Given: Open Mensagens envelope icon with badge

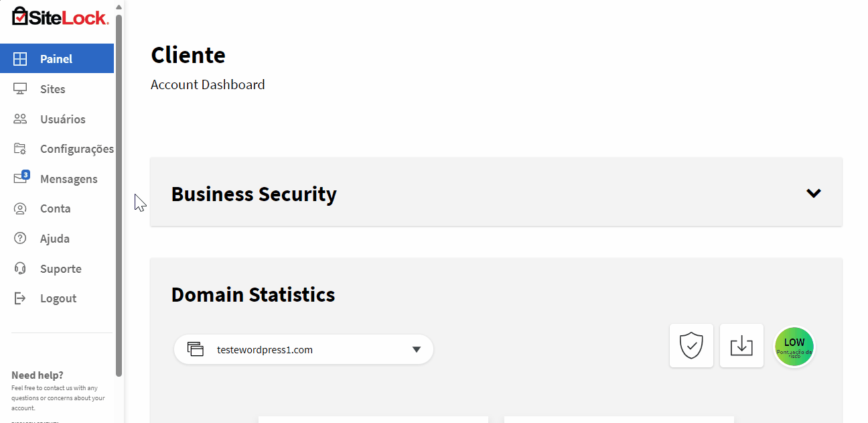Looking at the screenshot, I should point(21,178).
